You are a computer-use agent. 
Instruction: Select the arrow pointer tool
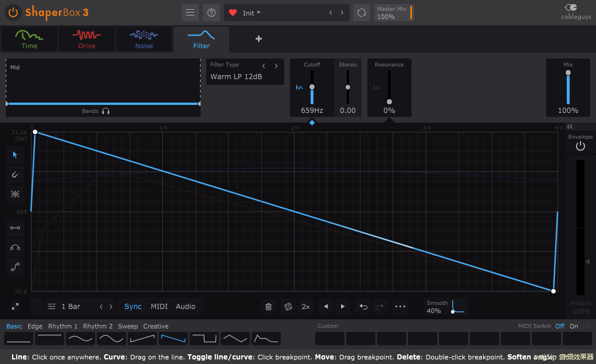click(15, 155)
